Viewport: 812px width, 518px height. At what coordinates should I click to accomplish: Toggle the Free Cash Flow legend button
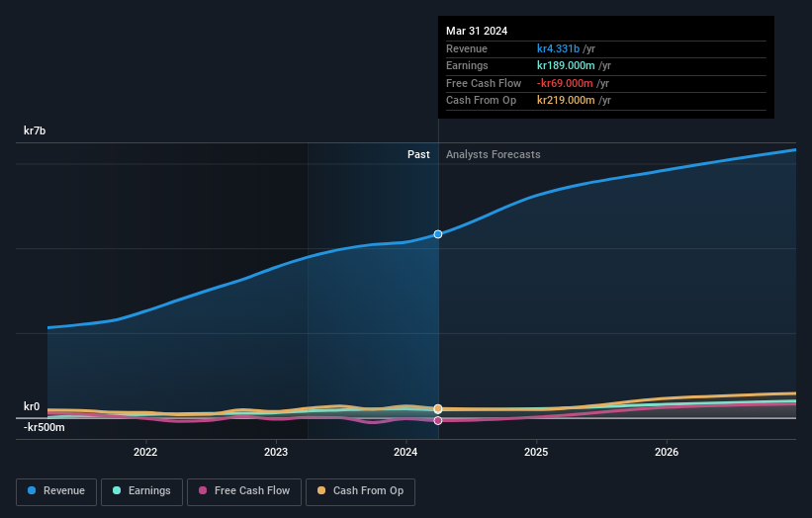(244, 491)
